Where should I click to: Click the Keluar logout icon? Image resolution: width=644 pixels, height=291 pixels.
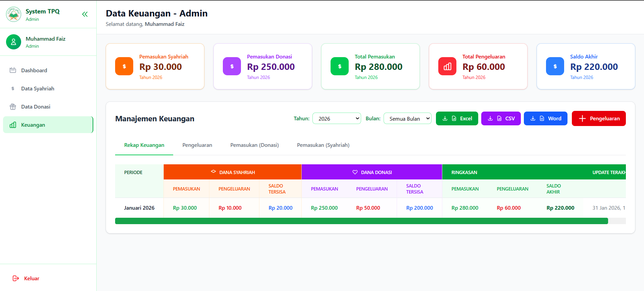pyautogui.click(x=16, y=278)
